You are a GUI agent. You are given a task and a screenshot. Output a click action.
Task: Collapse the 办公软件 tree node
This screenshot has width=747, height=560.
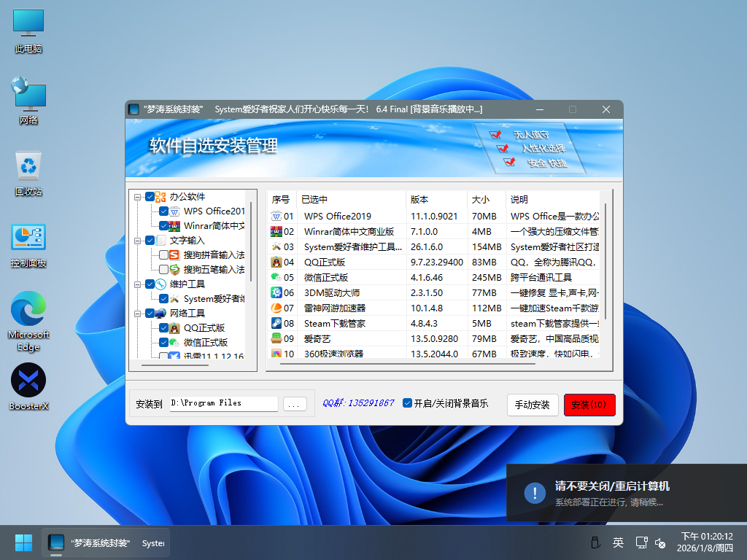[138, 197]
